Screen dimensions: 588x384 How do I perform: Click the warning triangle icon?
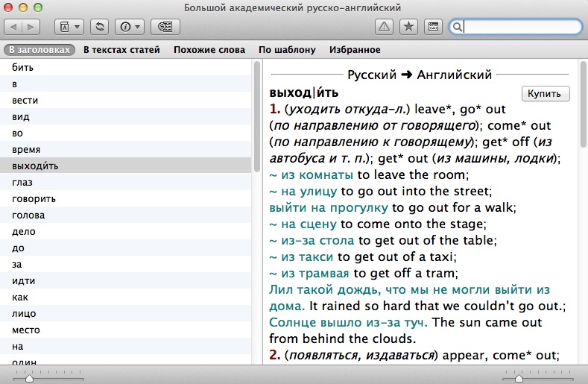384,27
